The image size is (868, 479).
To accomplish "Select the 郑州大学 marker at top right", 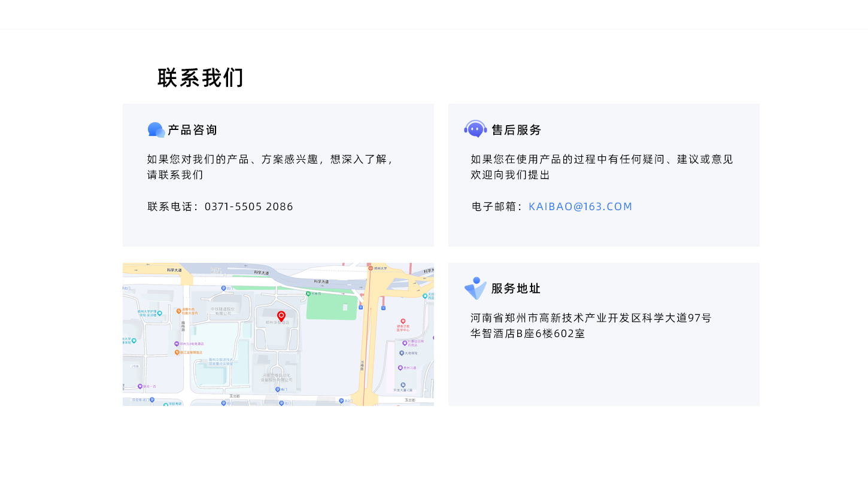I will point(369,268).
